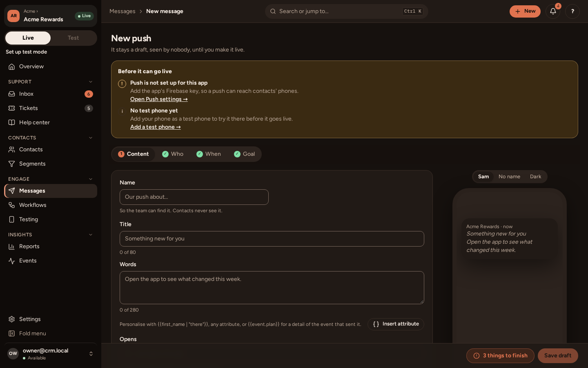
Task: Click the Contacts people icon
Action: tap(12, 150)
